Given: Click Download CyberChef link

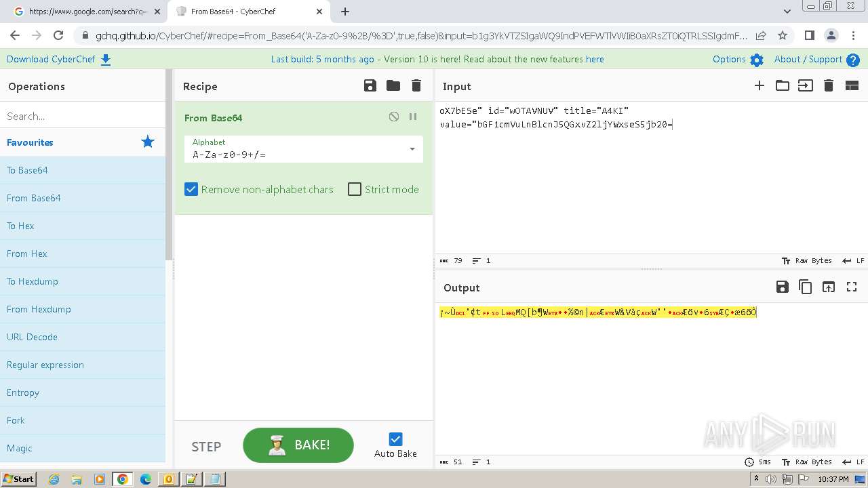Looking at the screenshot, I should point(58,59).
